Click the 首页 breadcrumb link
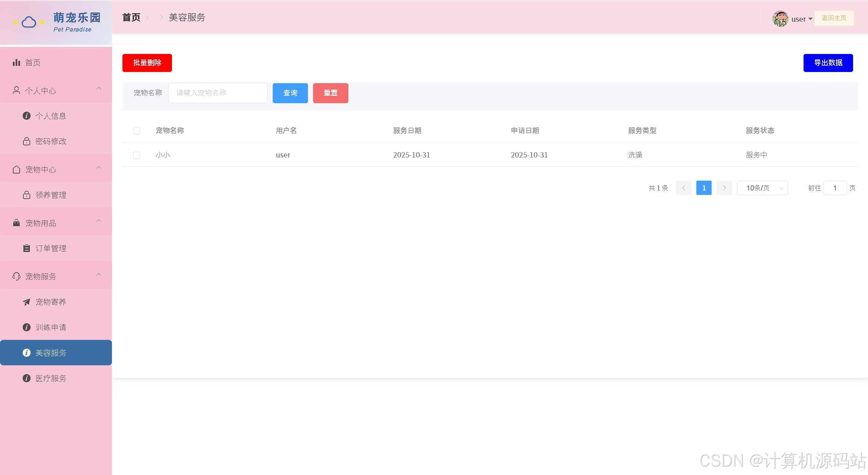This screenshot has width=868, height=475. [131, 17]
